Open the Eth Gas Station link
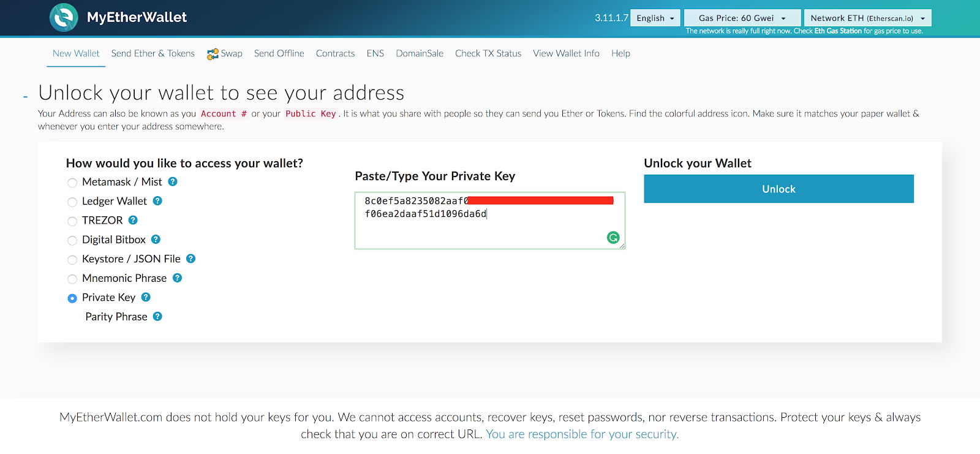 click(x=837, y=31)
